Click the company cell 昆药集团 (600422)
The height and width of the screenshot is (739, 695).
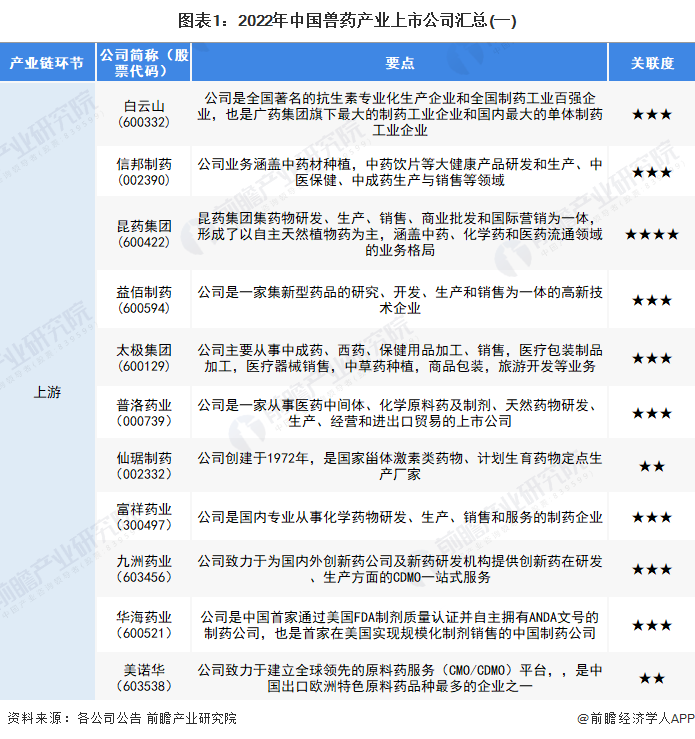(x=144, y=234)
